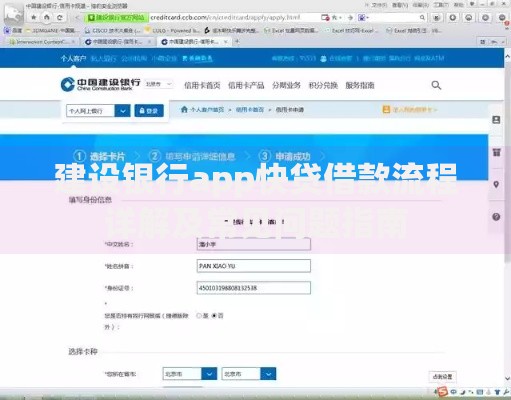Click the orange card icon beside breadcrumb
The image size is (511, 400).
386,109
